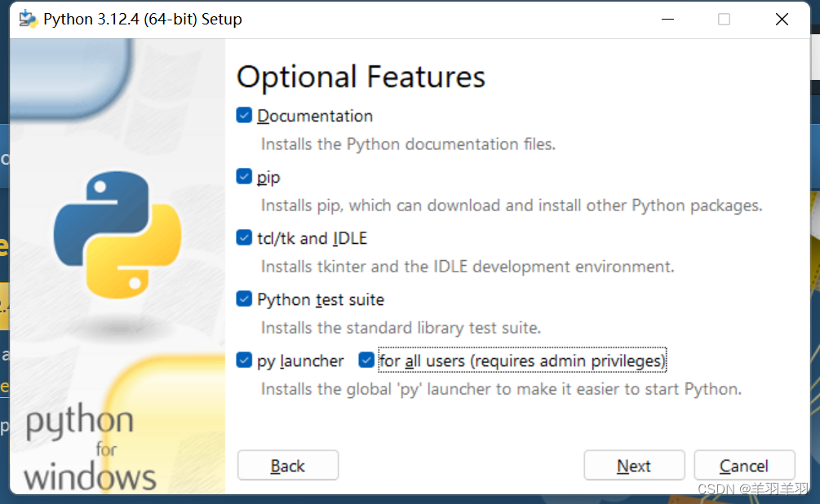The height and width of the screenshot is (504, 820).
Task: Click 'Python 3.12.4 (64-bit) Setup' title text
Action: pos(142,20)
